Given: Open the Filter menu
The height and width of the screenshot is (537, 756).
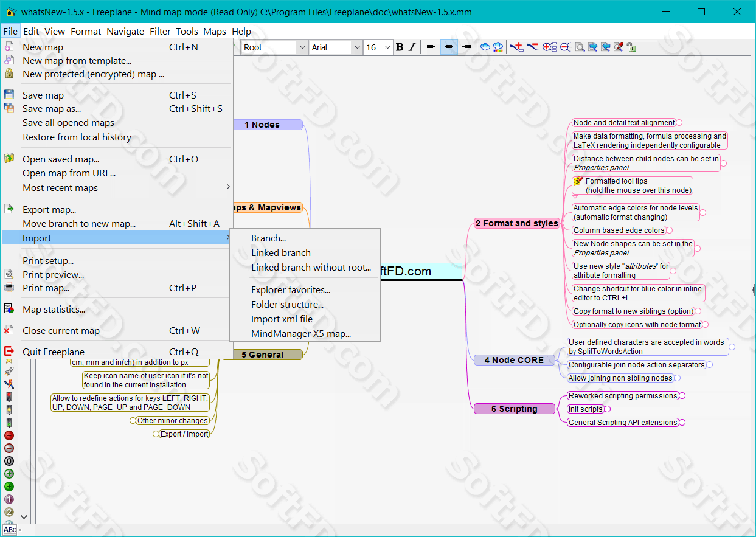Looking at the screenshot, I should (x=161, y=31).
